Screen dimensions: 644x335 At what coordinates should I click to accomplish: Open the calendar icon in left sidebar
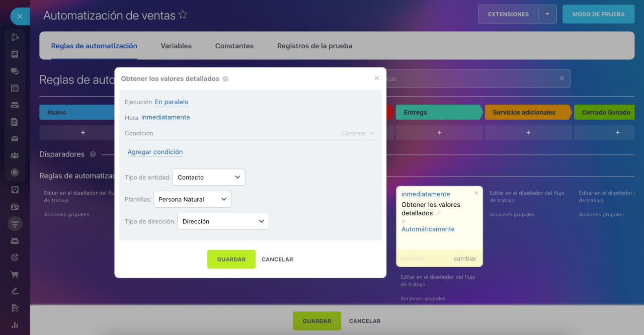(15, 88)
